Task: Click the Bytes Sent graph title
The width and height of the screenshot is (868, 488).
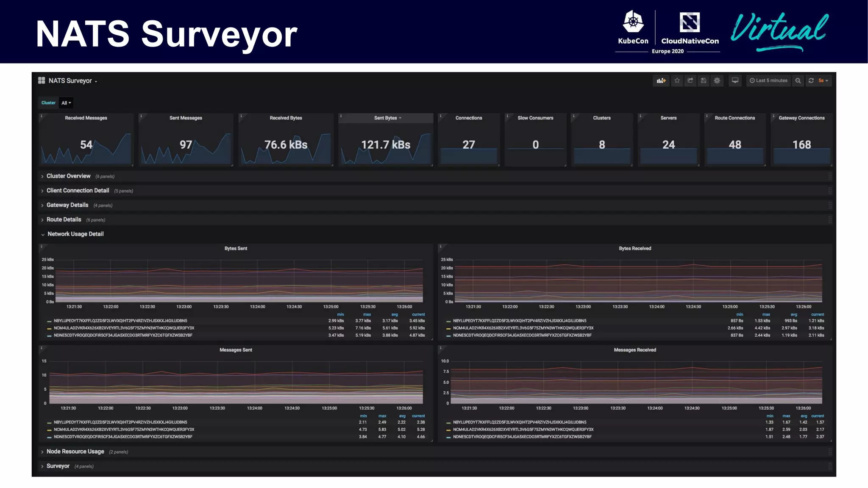Action: [x=236, y=248]
